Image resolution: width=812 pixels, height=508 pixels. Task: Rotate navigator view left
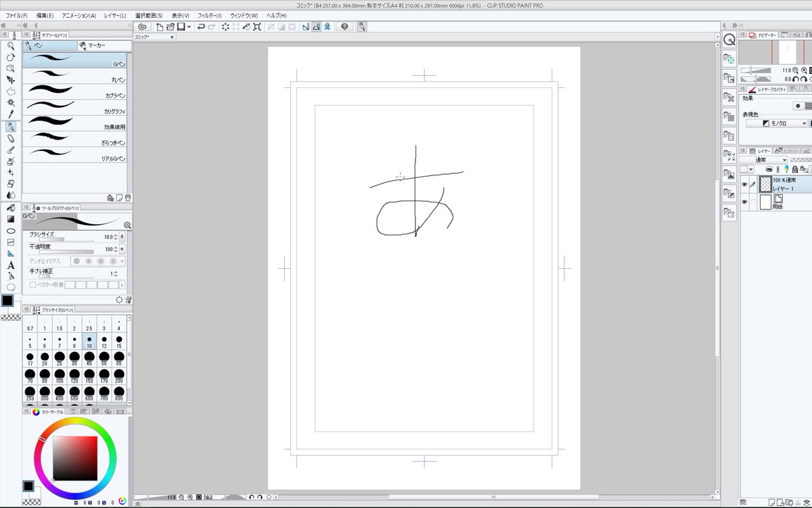click(797, 79)
